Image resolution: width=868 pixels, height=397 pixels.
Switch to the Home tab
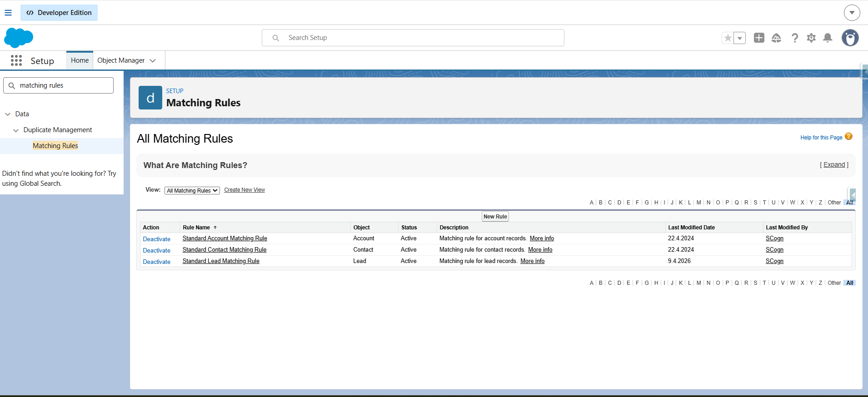[80, 60]
